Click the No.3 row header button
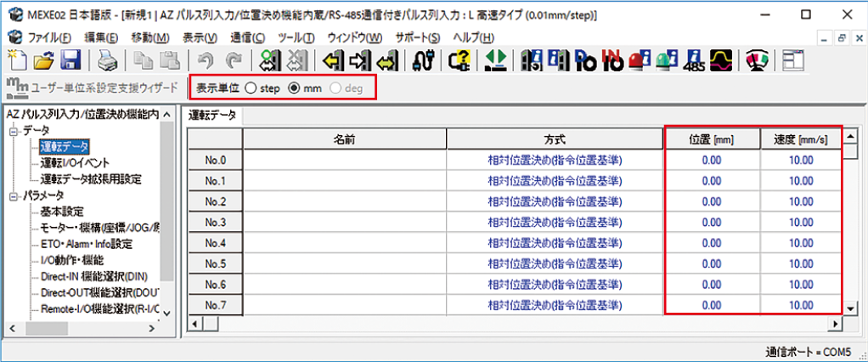Screen dimensions: 868x362 [216, 222]
